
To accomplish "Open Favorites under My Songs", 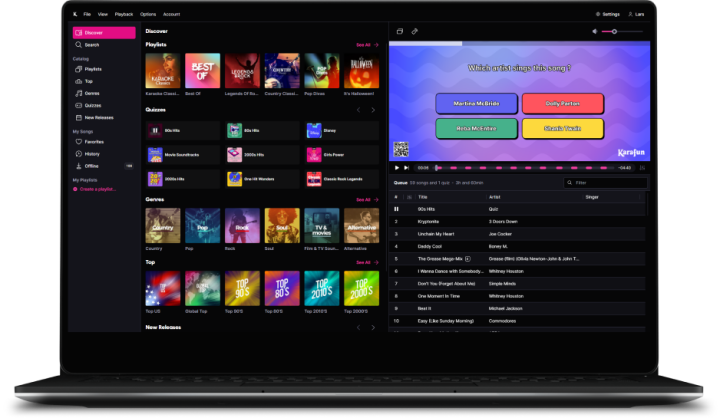I will pyautogui.click(x=90, y=142).
